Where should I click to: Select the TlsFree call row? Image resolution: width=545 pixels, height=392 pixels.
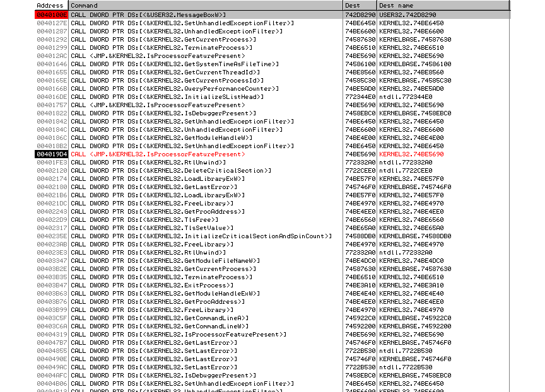click(x=272, y=220)
